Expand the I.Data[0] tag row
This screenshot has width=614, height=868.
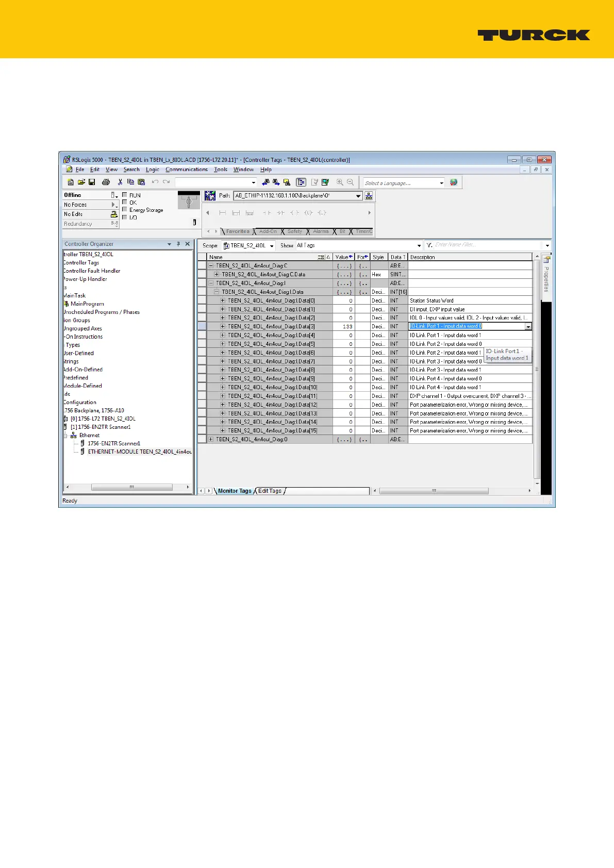(x=223, y=301)
